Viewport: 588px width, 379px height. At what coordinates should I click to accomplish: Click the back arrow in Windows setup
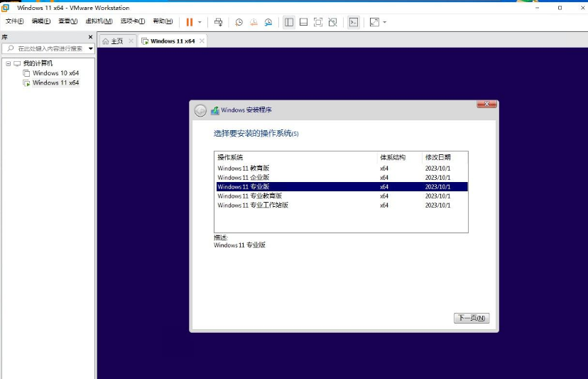200,110
